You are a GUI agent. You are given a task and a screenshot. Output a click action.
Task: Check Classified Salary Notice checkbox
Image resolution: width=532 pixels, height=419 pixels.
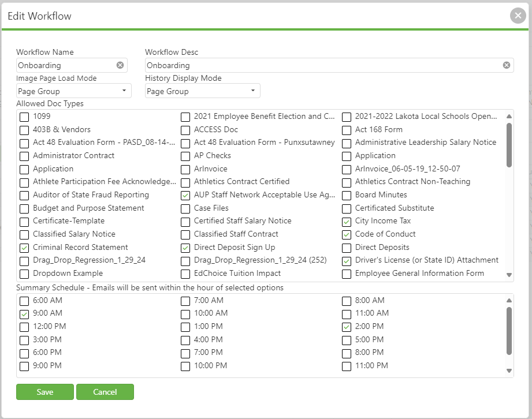(x=24, y=235)
